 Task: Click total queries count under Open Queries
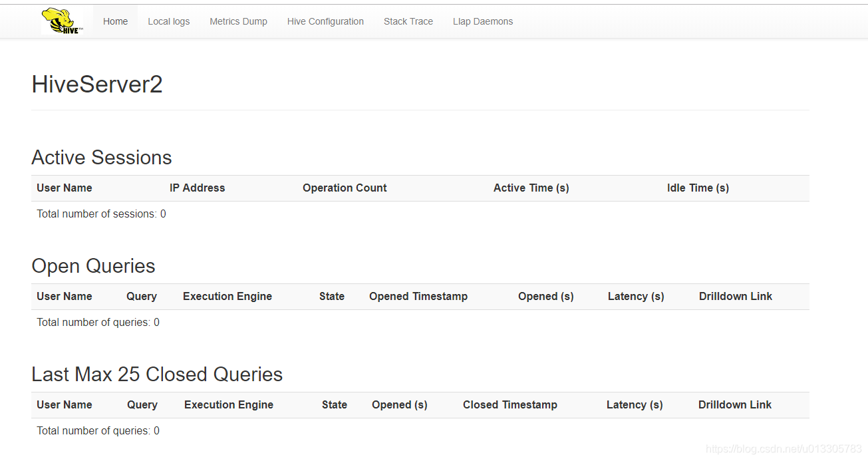coord(98,322)
